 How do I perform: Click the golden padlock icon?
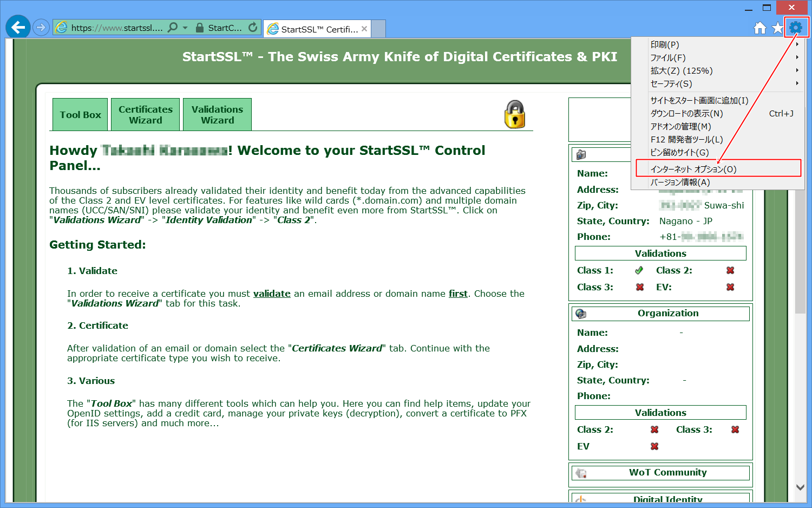(x=515, y=114)
